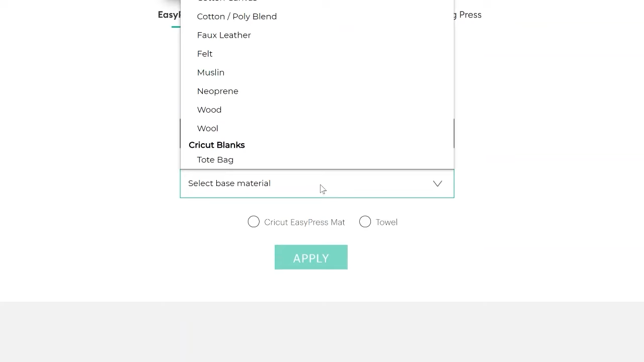644x362 pixels.
Task: Choose Neoprene from base materials
Action: point(218,91)
